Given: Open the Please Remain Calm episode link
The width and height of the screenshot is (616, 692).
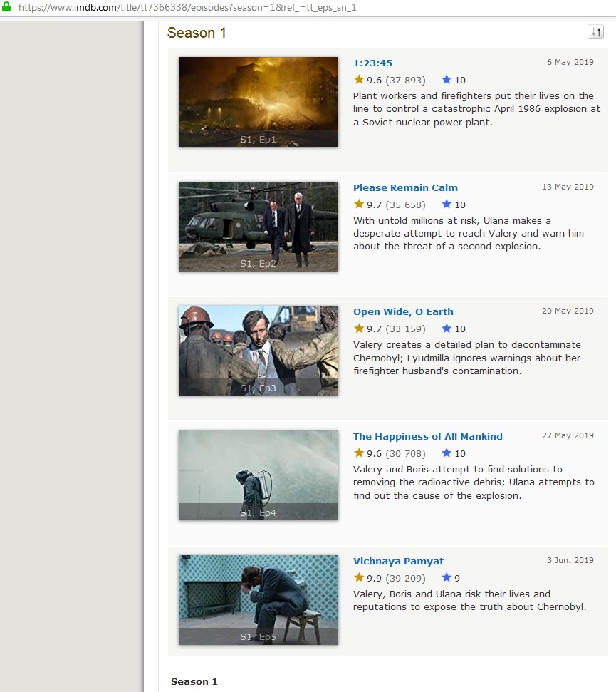Looking at the screenshot, I should (x=405, y=187).
